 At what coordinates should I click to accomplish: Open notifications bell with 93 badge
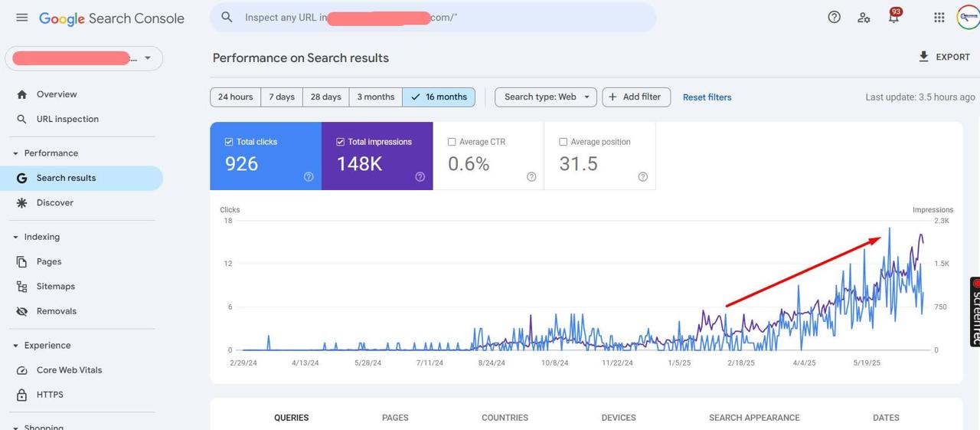[893, 18]
